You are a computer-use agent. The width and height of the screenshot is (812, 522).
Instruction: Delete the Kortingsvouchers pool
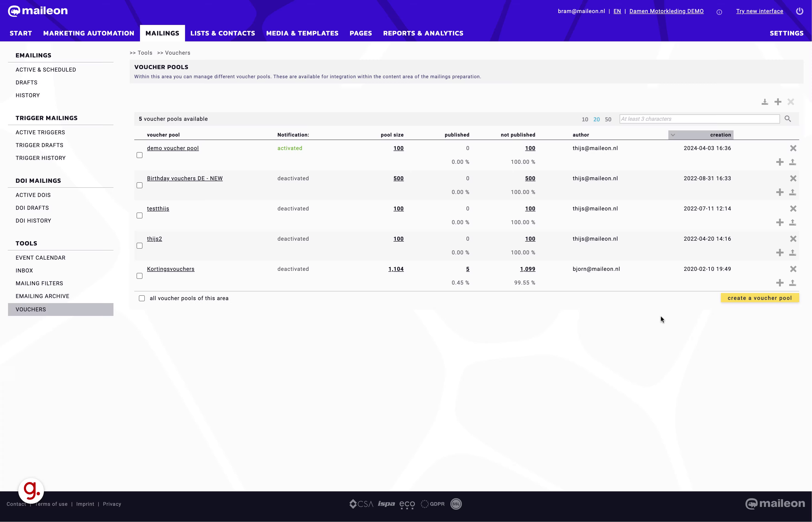click(793, 269)
